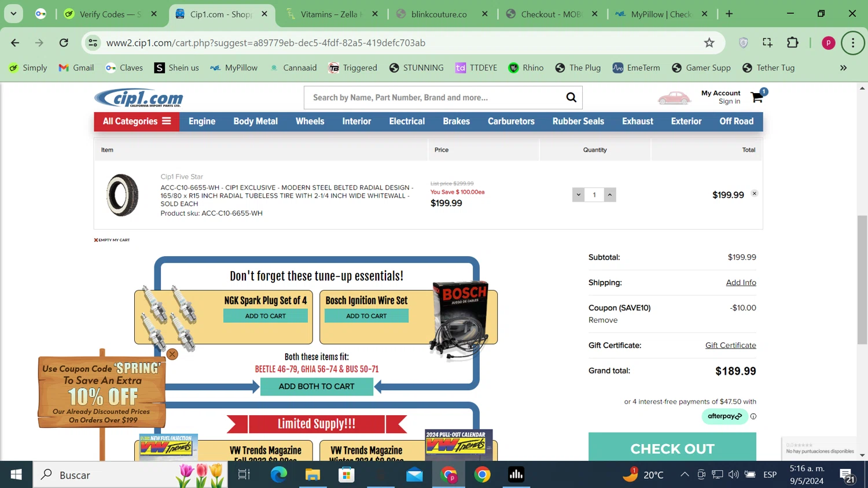Image resolution: width=868 pixels, height=488 pixels.
Task: Click the Gift Certificate link
Action: [731, 345]
